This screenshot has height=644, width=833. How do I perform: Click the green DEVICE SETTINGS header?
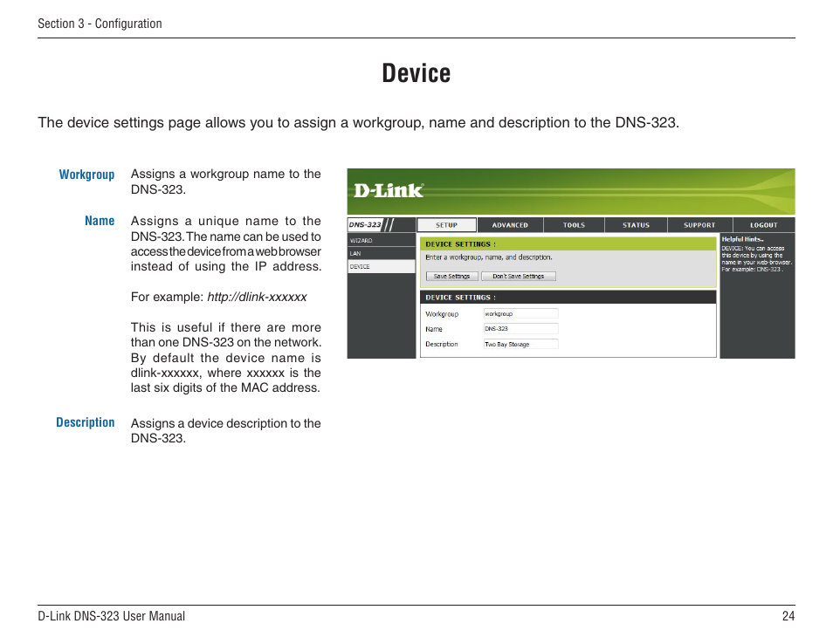568,244
